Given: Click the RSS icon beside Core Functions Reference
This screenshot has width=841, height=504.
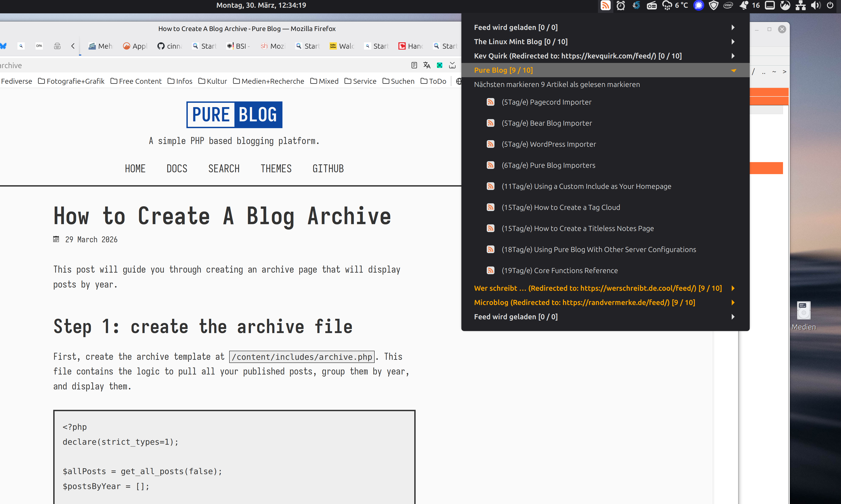Looking at the screenshot, I should [x=491, y=270].
